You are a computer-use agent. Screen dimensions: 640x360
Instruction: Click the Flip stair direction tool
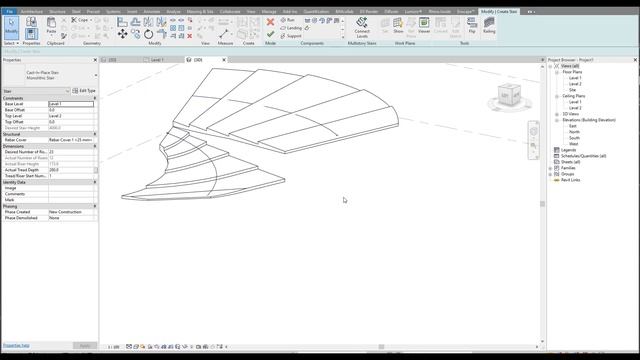click(472, 26)
